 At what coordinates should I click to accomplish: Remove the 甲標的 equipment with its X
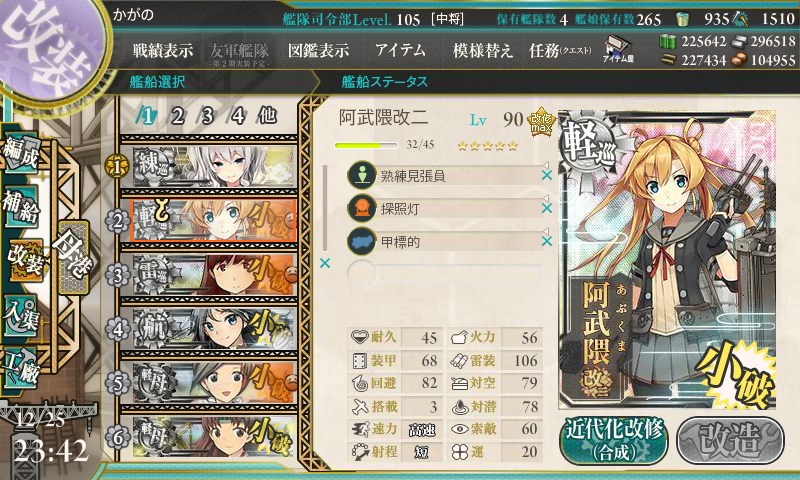click(546, 241)
